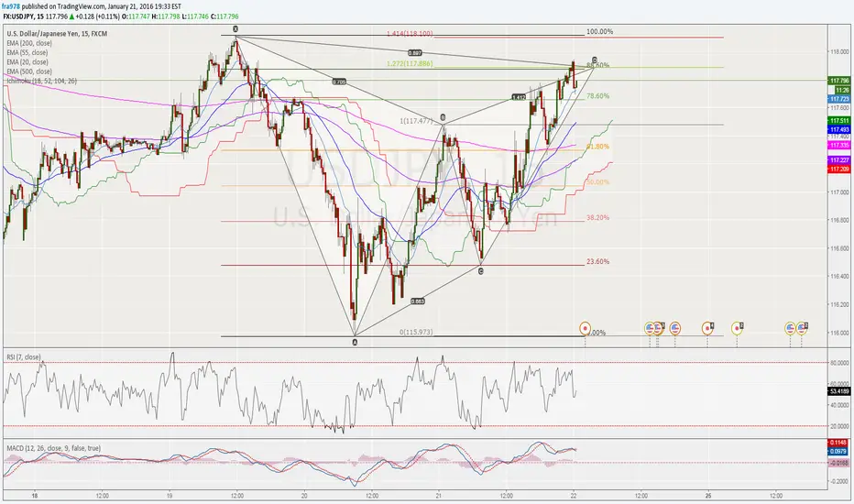Open the fra978 author profile link
The image size is (854, 504).
pos(11,6)
